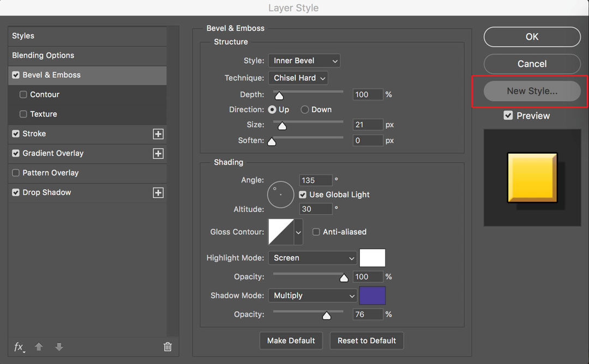Open the Style dropdown showing Inner Bevel
This screenshot has width=589, height=364.
point(304,60)
